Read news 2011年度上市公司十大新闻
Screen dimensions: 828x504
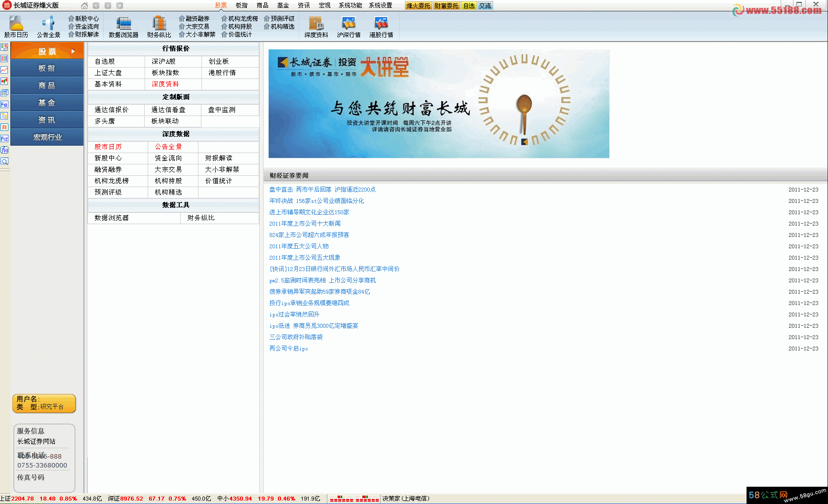tap(305, 224)
